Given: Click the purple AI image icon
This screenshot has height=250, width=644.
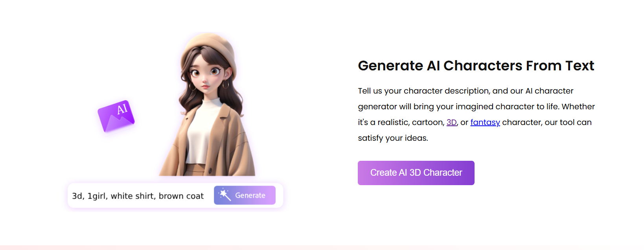Looking at the screenshot, I should click(x=116, y=116).
